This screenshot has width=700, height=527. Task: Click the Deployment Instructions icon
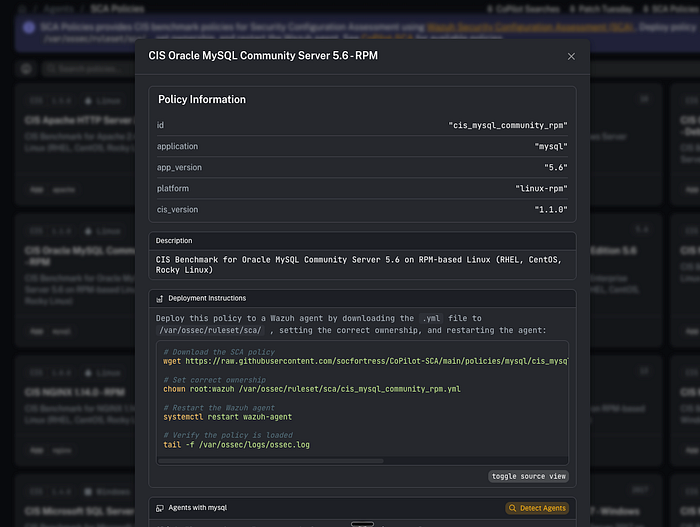pyautogui.click(x=160, y=298)
